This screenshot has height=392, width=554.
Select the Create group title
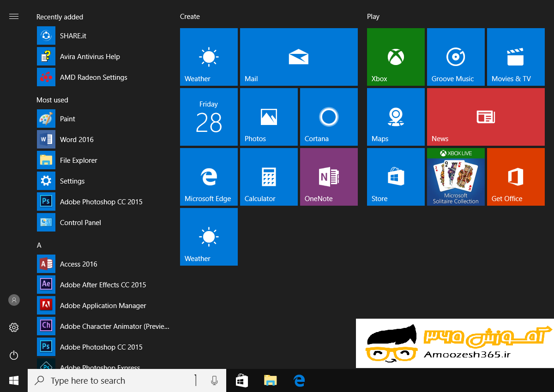coord(190,17)
